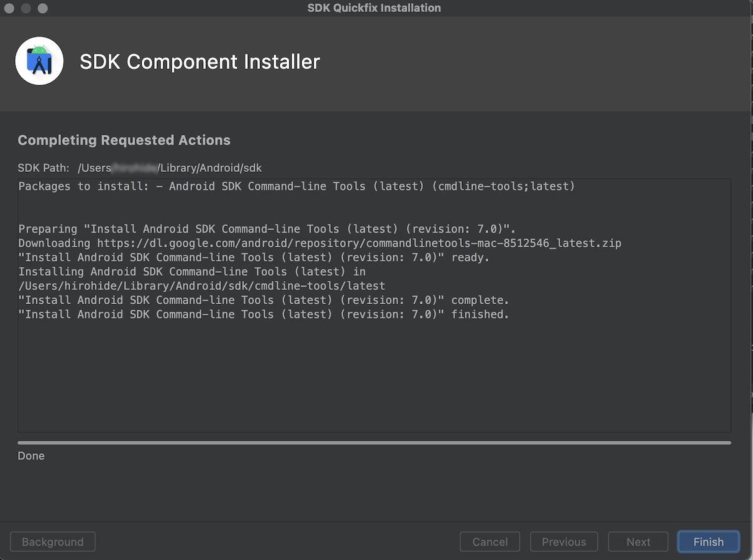Click the 'Packages to install' log line
This screenshot has height=560, width=753.
point(297,186)
